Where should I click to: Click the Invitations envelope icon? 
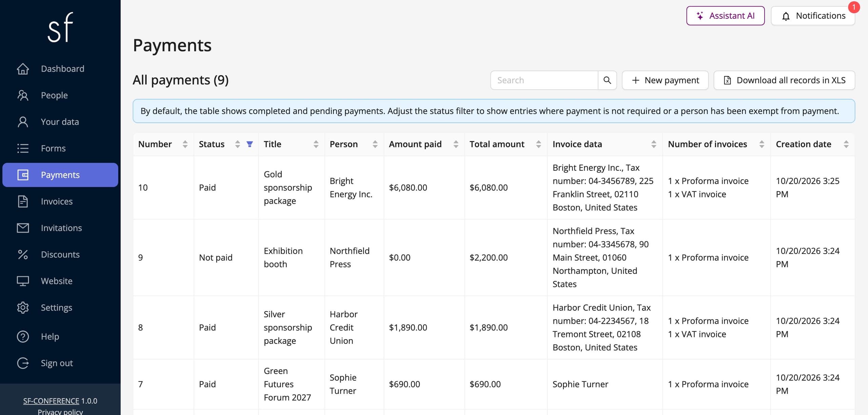click(x=23, y=228)
